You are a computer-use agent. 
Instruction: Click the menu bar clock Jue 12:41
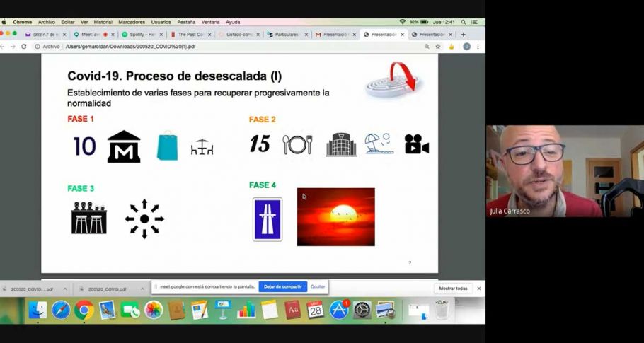pyautogui.click(x=445, y=22)
